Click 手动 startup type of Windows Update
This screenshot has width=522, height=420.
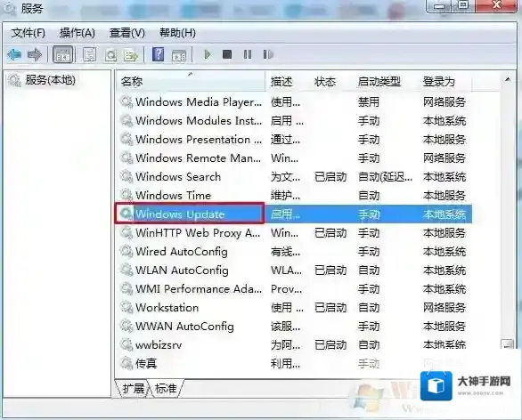369,214
